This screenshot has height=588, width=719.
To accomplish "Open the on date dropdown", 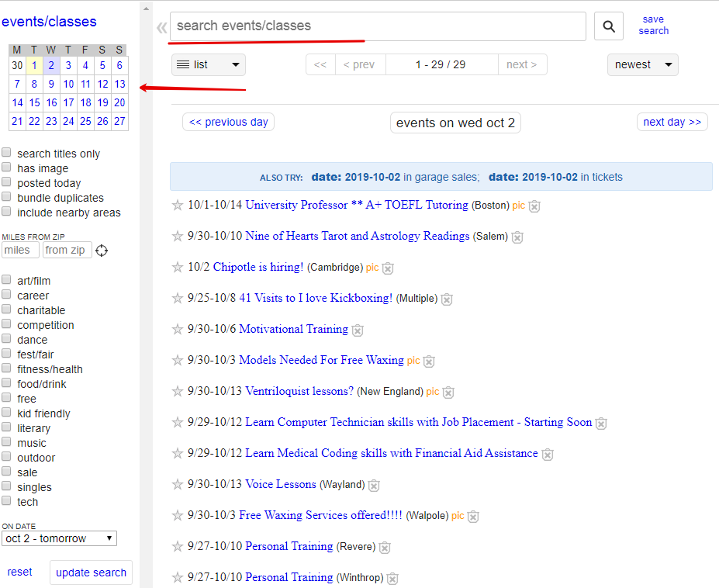I will pos(59,538).
